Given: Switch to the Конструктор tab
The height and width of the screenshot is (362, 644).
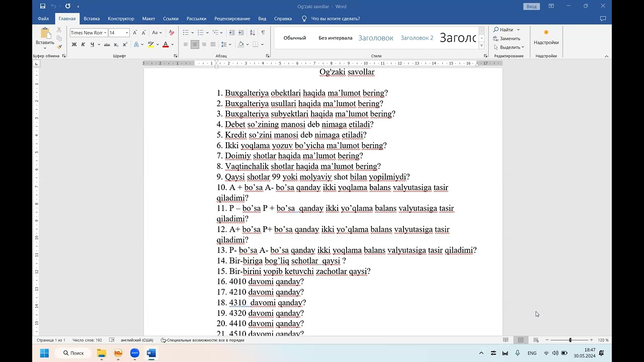Looking at the screenshot, I should point(121,19).
